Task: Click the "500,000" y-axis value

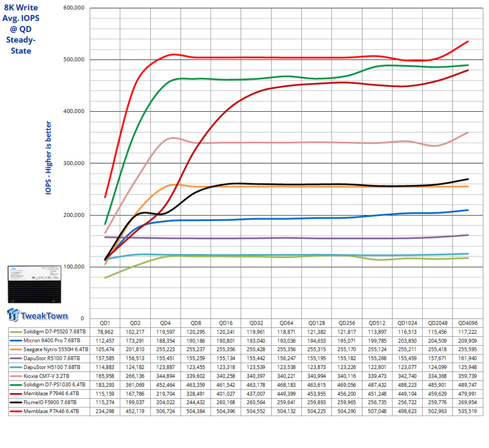Action: pyautogui.click(x=74, y=59)
